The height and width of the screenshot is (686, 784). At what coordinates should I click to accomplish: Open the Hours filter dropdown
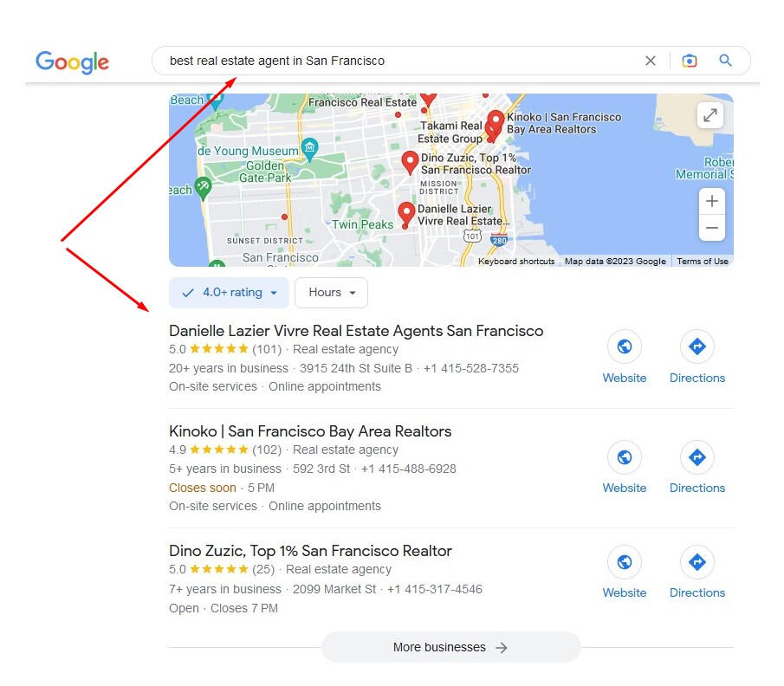332,293
